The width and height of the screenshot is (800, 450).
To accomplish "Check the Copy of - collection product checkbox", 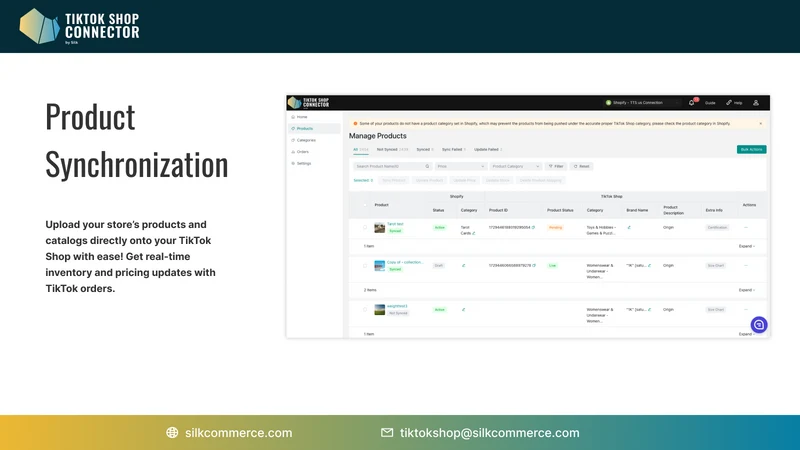I will [365, 266].
